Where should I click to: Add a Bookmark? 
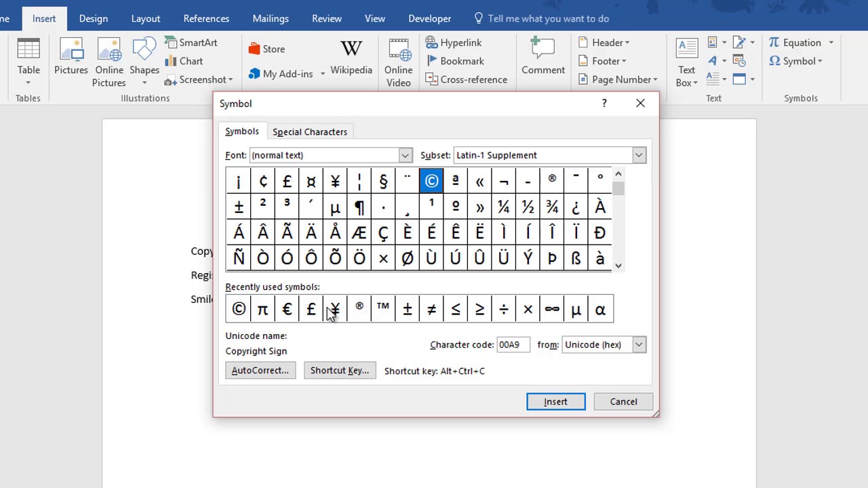point(454,61)
